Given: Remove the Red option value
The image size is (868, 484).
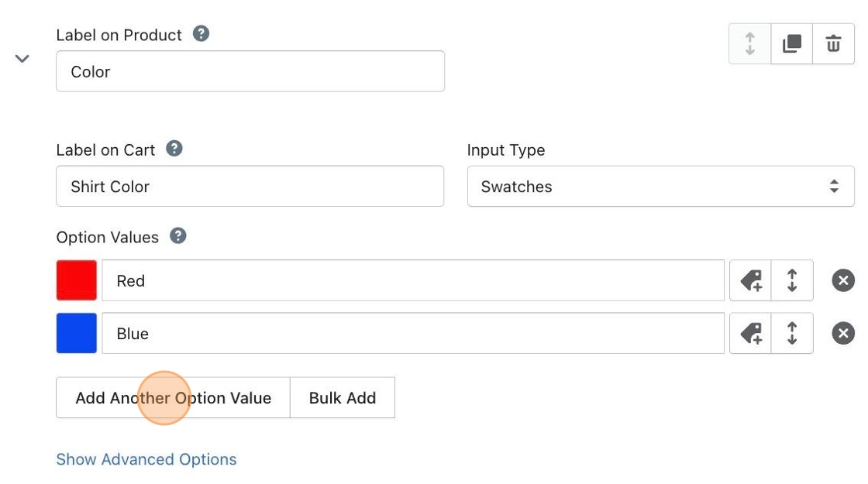Looking at the screenshot, I should pos(843,280).
